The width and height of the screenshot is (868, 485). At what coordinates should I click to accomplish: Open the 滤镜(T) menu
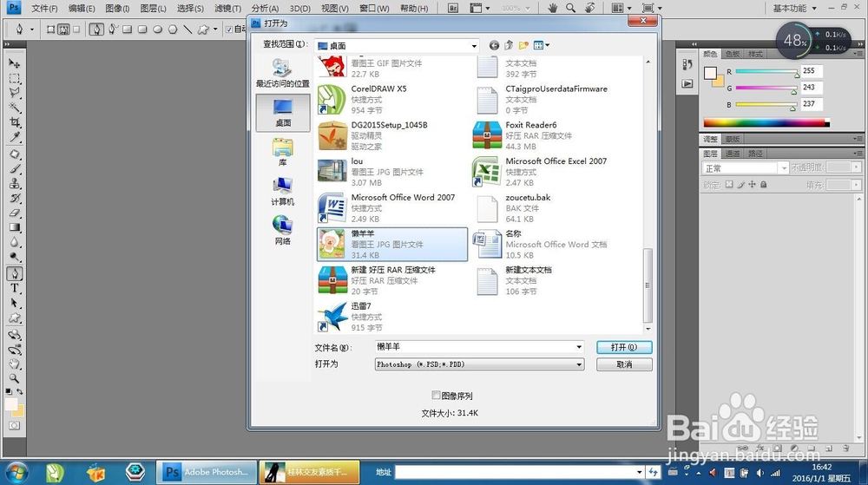point(227,9)
